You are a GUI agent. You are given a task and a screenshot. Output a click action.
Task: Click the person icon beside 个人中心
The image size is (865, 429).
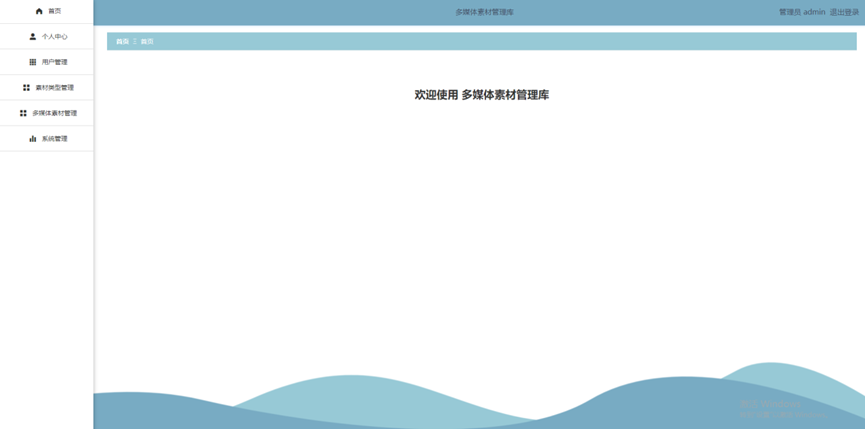pos(33,36)
